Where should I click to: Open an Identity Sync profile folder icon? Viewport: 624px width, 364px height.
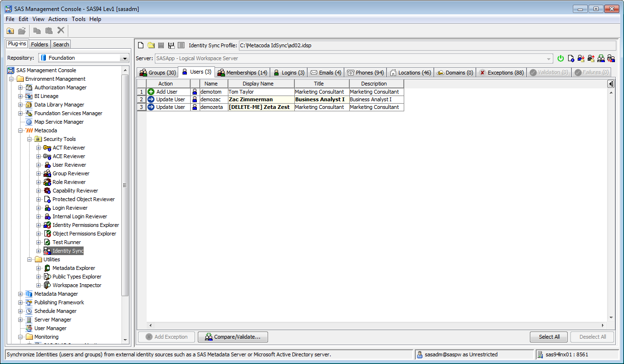coord(151,45)
